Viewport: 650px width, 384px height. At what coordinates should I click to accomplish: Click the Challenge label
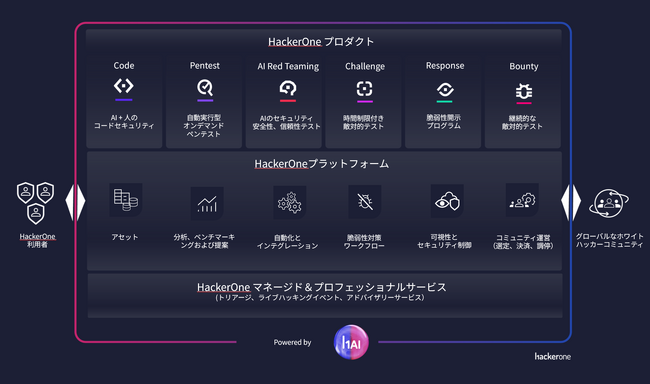click(365, 66)
